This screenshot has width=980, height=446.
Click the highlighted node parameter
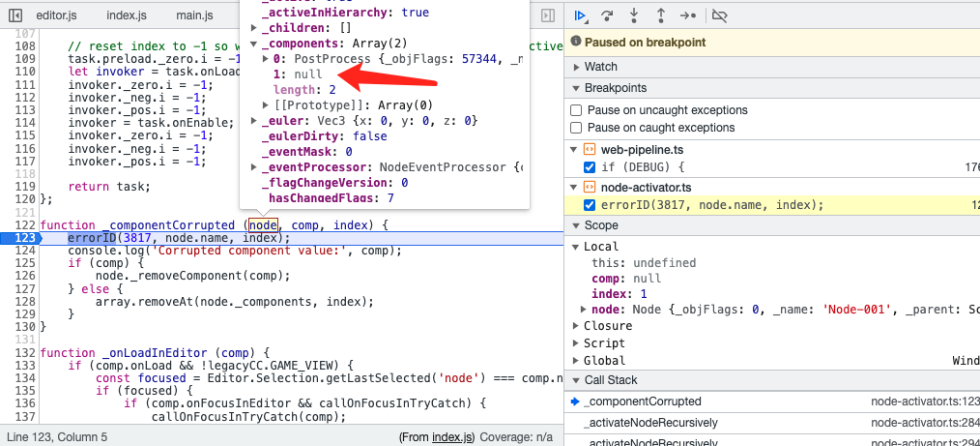point(263,225)
